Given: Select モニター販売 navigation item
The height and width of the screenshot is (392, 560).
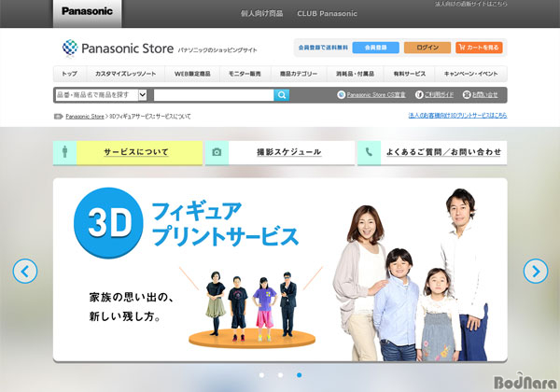Looking at the screenshot, I should click(245, 74).
